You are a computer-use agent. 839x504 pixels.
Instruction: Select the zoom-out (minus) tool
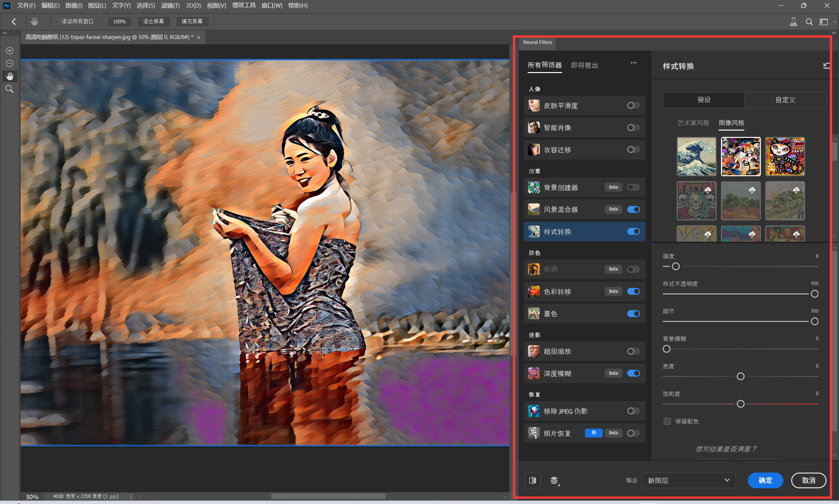coord(10,64)
